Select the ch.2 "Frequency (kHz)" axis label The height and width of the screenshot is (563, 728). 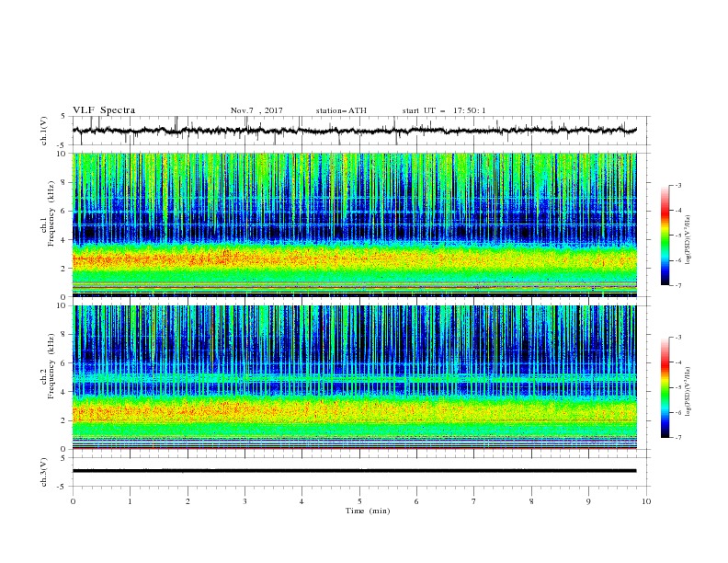pos(51,366)
